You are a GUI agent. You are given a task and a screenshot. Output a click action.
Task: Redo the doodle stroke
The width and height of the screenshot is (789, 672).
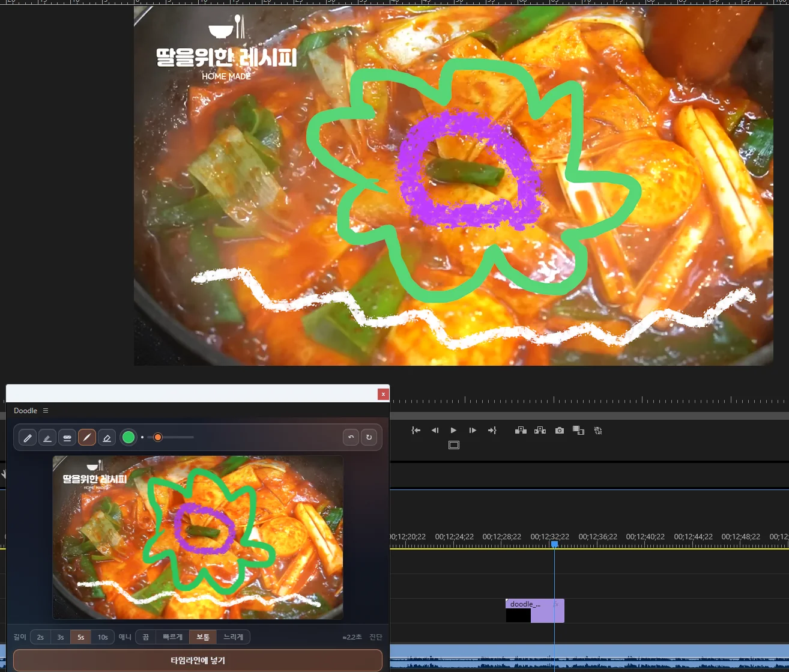[x=369, y=437]
